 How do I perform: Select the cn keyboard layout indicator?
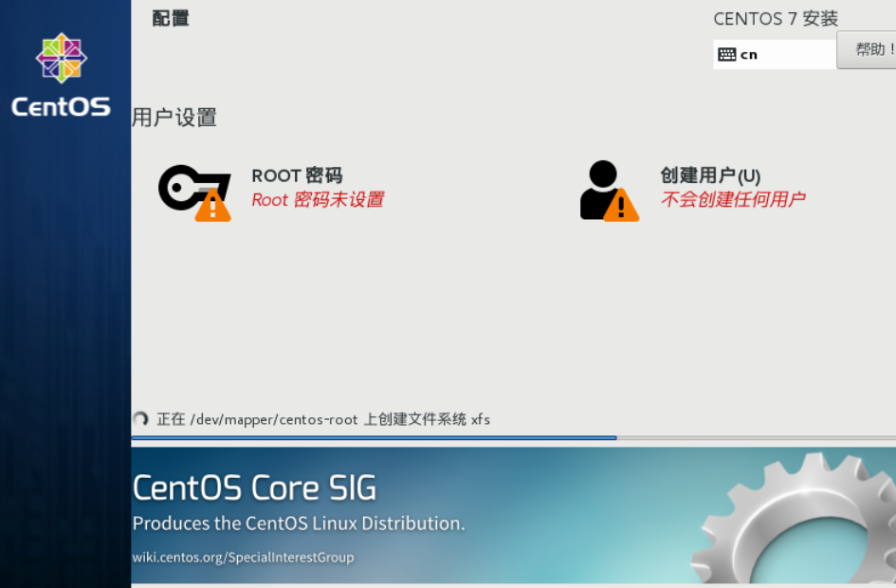(749, 55)
